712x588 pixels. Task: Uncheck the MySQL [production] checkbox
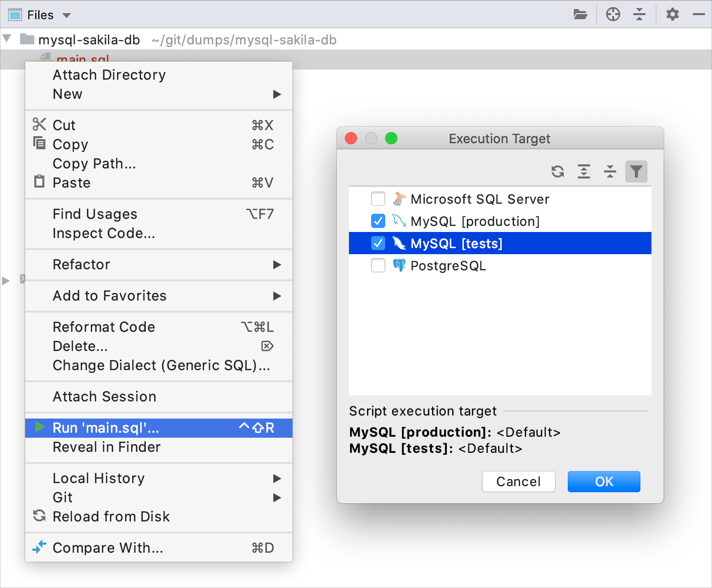(x=378, y=221)
